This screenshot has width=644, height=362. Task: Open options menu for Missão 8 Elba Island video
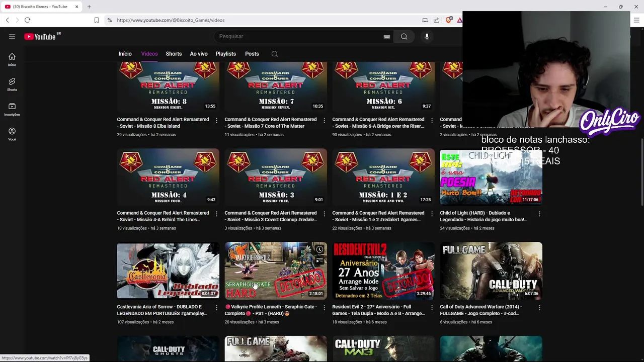[x=217, y=120]
